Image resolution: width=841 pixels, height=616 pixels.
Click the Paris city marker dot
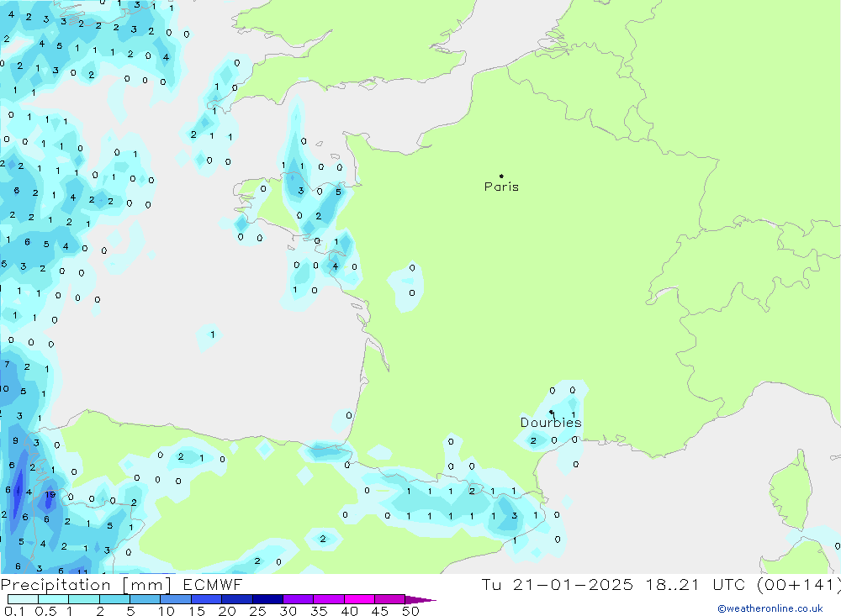501,176
